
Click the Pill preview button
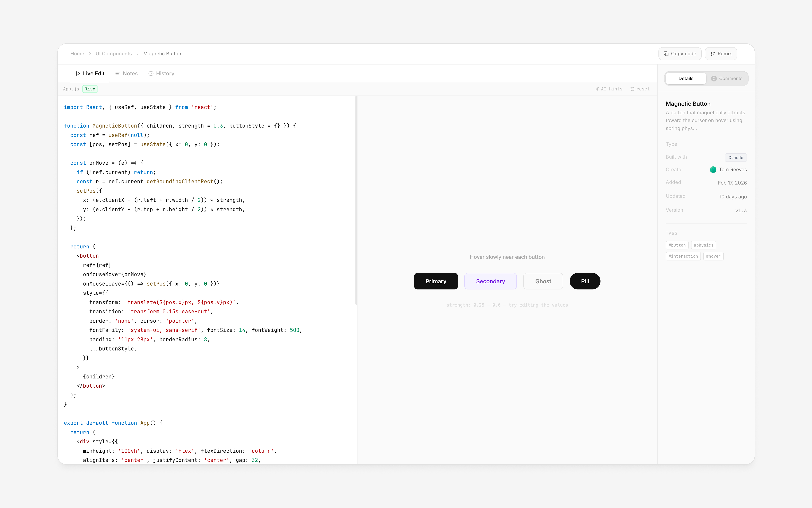(585, 281)
